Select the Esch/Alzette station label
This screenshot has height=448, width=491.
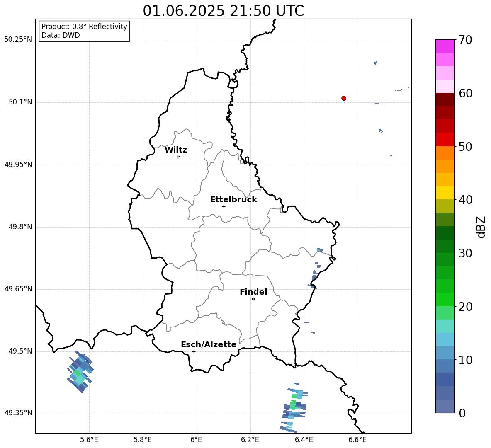pos(209,345)
